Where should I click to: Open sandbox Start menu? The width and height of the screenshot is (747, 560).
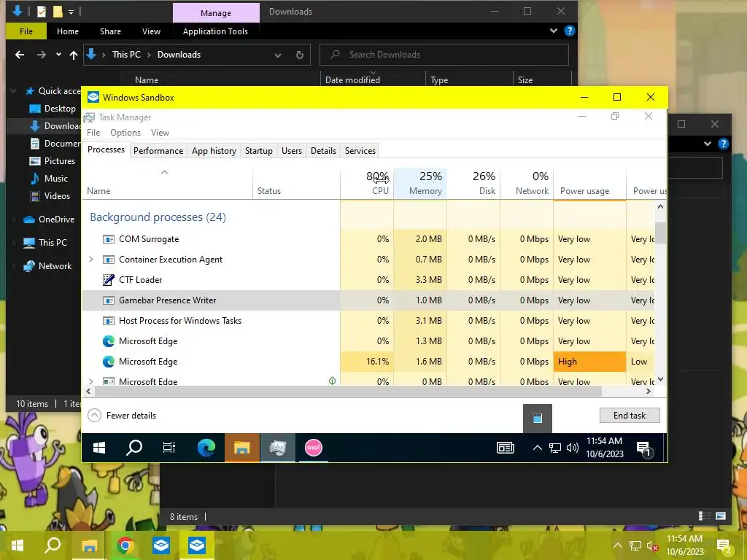point(99,448)
